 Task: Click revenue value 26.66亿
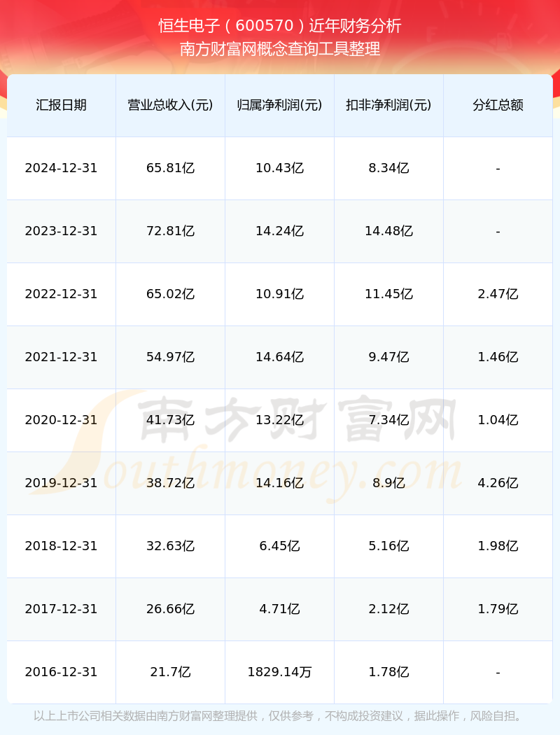pyautogui.click(x=171, y=610)
